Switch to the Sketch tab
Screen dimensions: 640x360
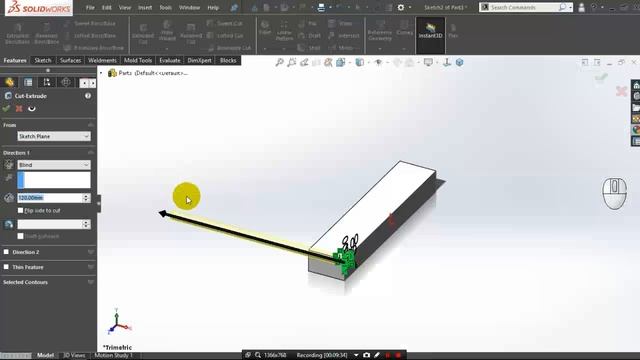[43, 60]
